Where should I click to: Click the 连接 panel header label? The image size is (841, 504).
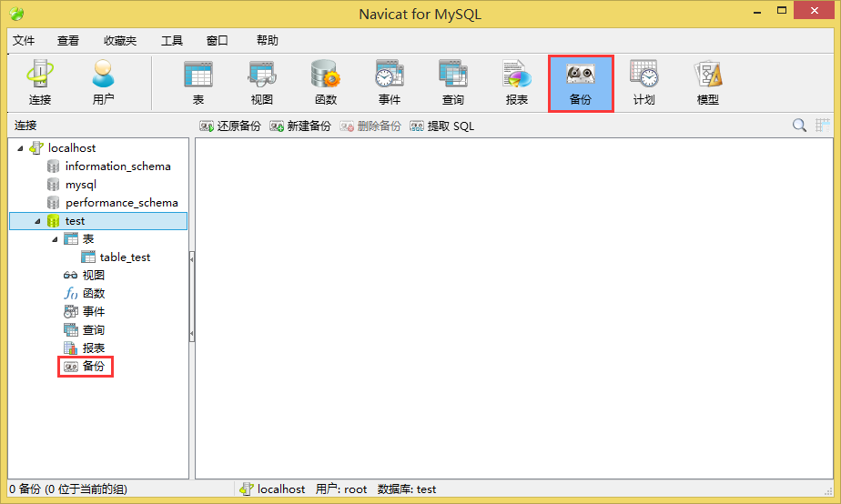tap(25, 126)
